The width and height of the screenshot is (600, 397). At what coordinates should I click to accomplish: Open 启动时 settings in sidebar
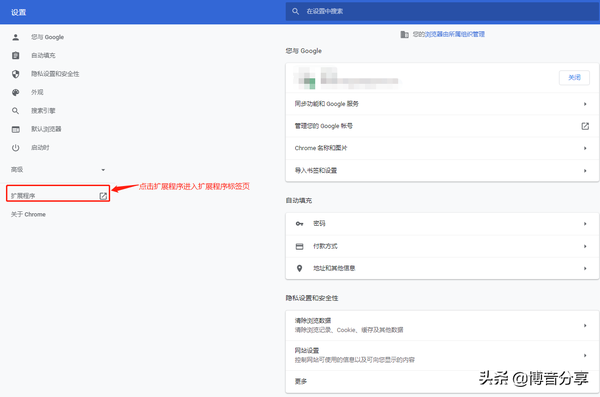point(40,147)
